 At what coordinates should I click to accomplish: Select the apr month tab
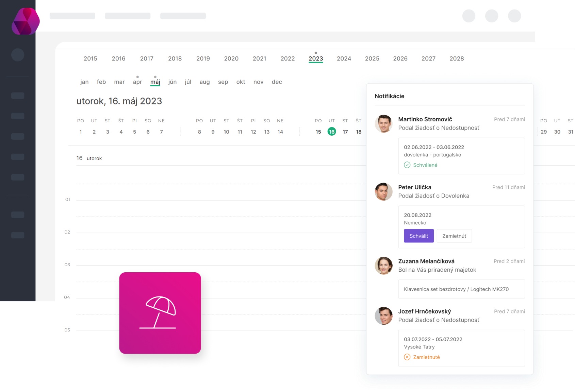coord(137,82)
